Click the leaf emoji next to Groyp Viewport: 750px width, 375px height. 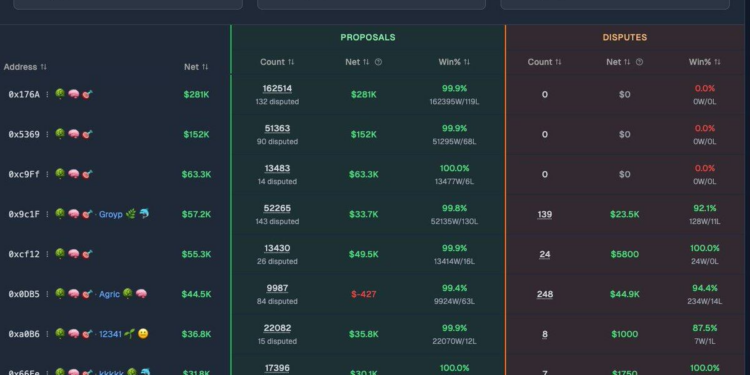[131, 214]
